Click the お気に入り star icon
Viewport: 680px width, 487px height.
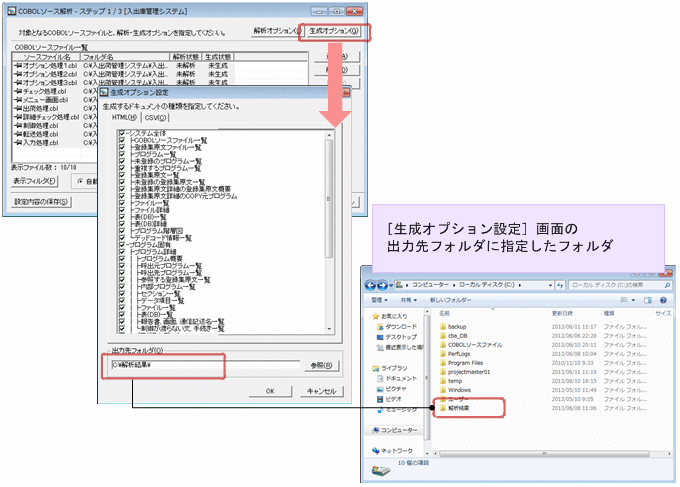(x=376, y=316)
